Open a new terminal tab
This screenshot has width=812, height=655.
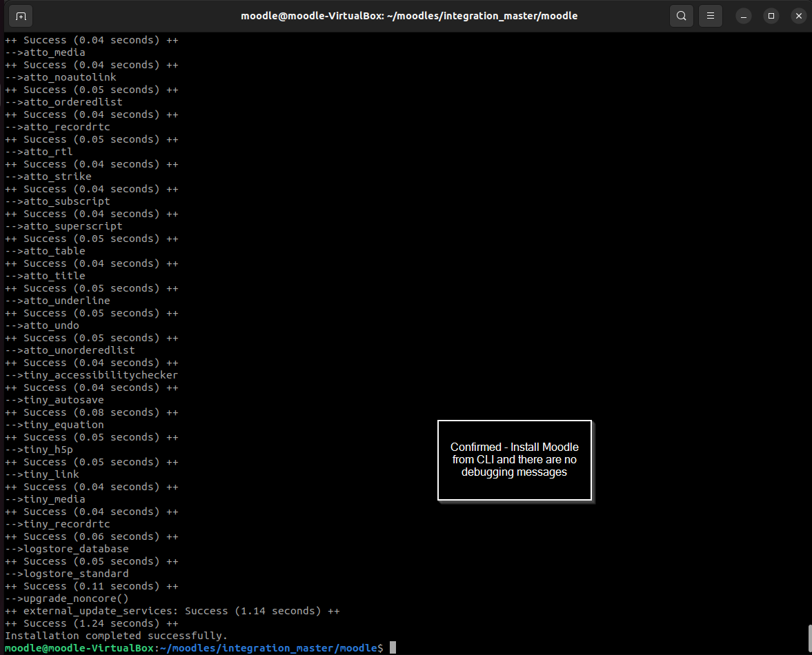21,16
